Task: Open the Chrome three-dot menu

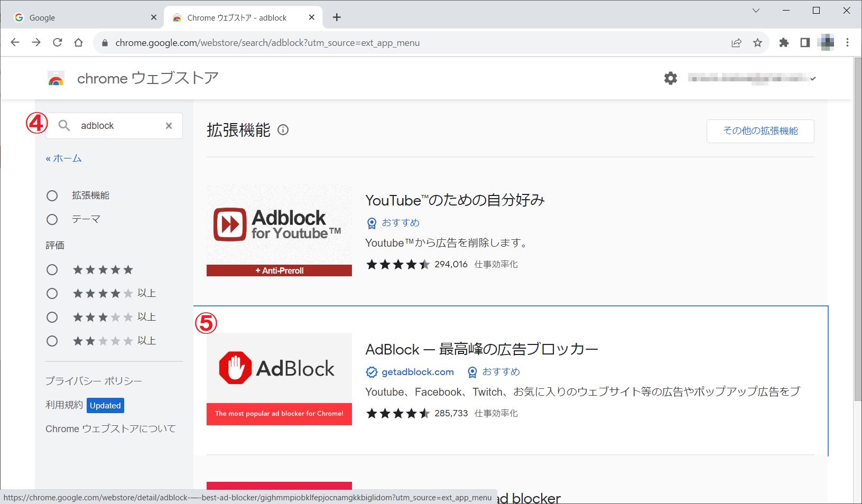Action: (x=847, y=43)
